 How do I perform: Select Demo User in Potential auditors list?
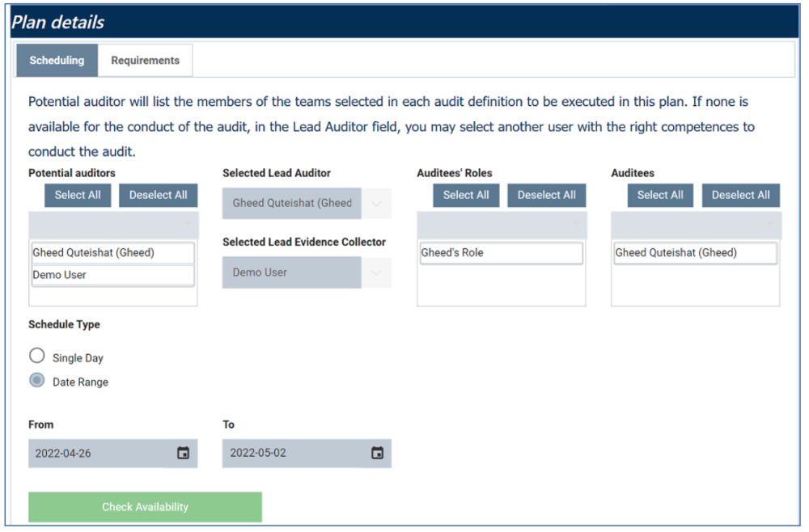(x=113, y=275)
